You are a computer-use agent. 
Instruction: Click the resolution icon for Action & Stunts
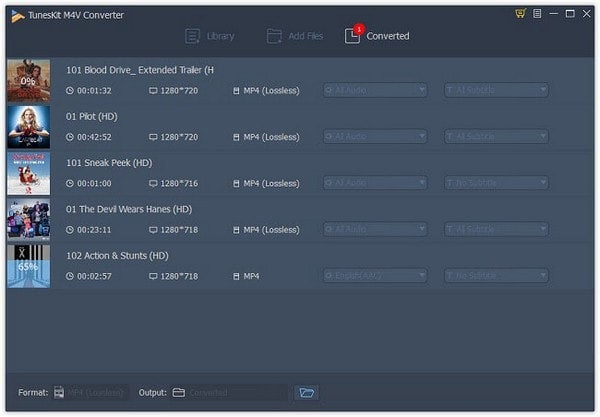(153, 276)
